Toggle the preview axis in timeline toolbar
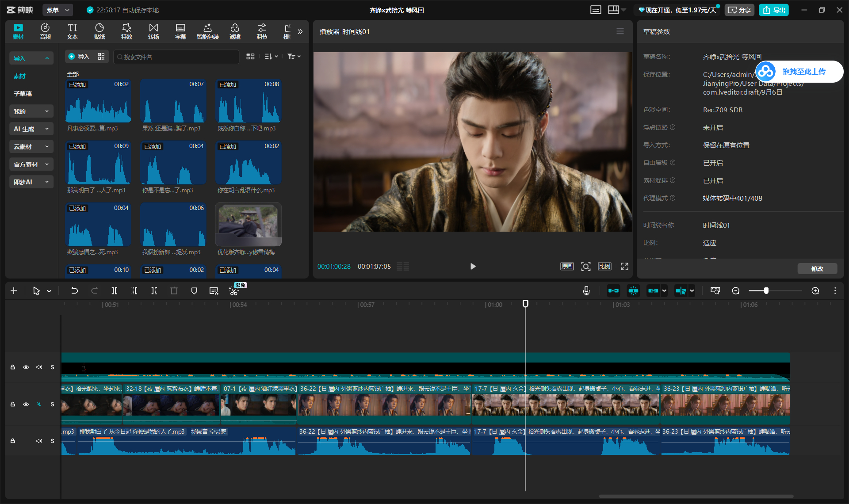The image size is (849, 504). 681,291
